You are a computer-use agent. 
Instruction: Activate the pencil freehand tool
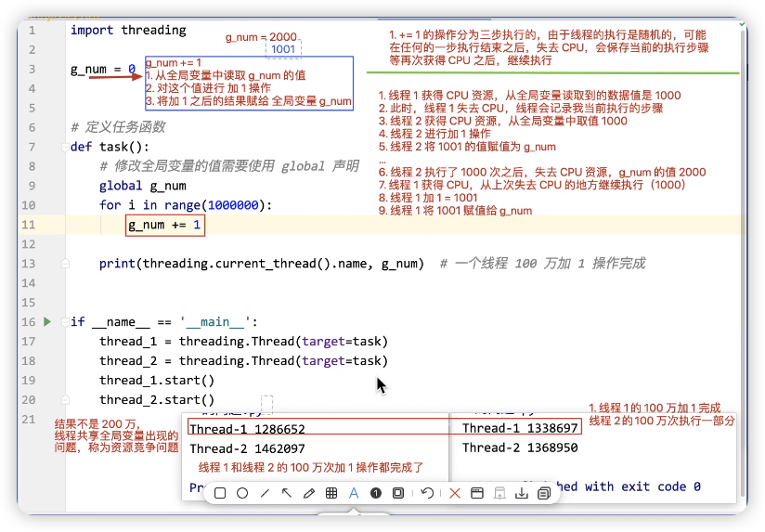(x=309, y=493)
